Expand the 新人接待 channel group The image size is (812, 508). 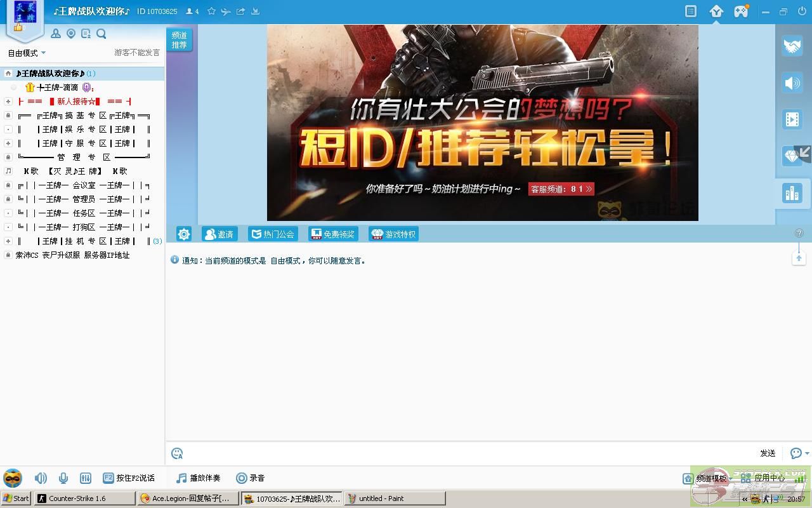8,102
